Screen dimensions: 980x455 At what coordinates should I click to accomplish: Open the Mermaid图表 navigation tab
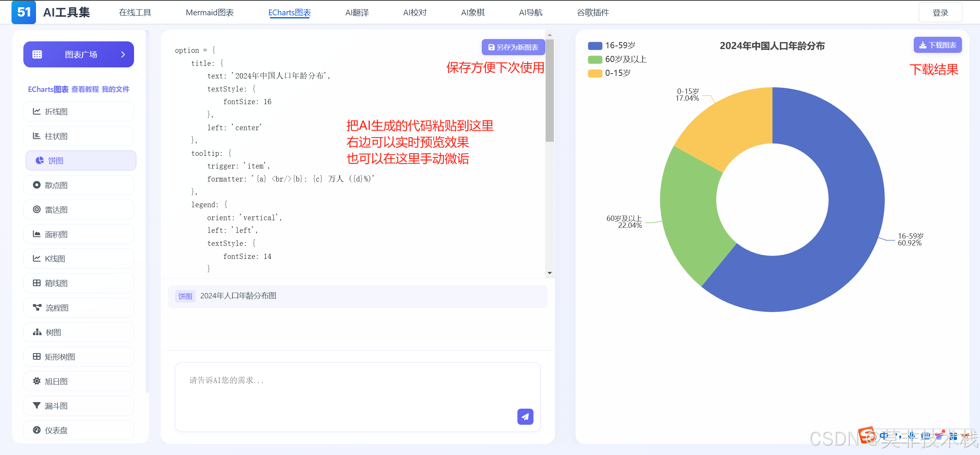[209, 13]
